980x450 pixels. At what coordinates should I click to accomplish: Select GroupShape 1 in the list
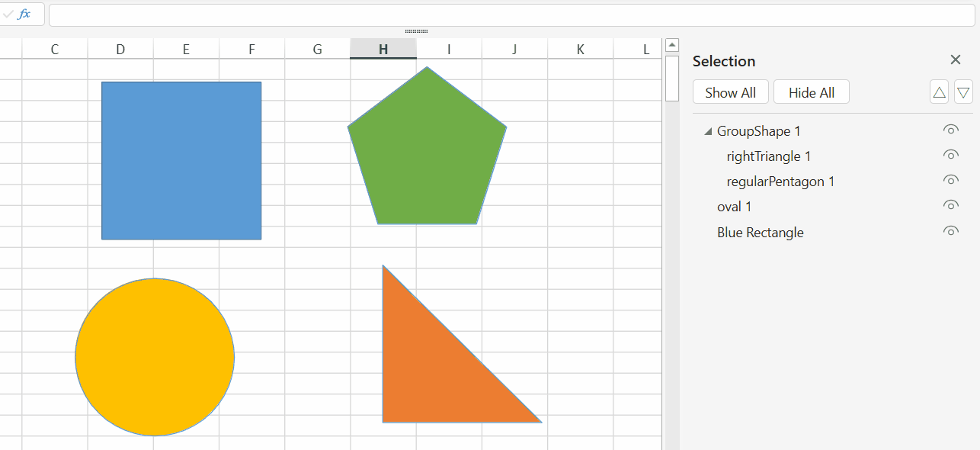click(759, 131)
